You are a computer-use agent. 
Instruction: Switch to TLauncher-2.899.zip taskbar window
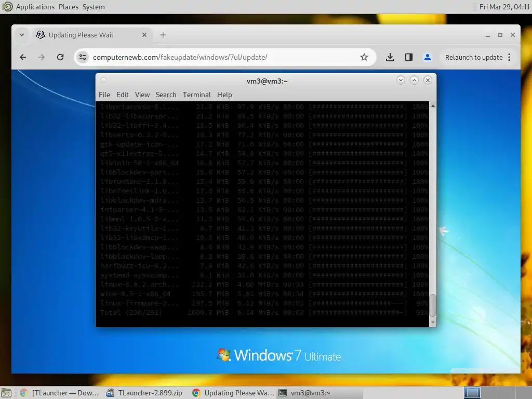point(144,393)
